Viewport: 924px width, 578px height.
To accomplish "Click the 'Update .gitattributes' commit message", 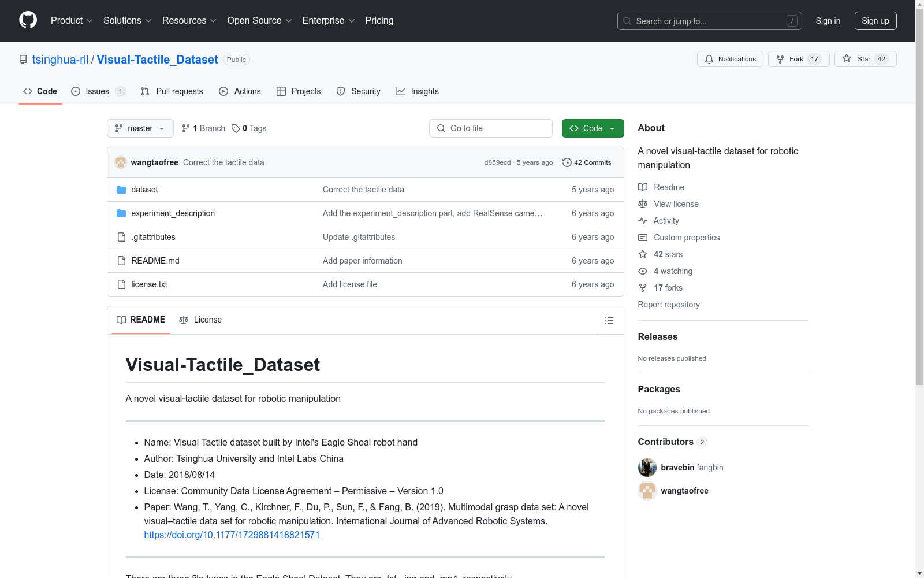I will tap(359, 237).
